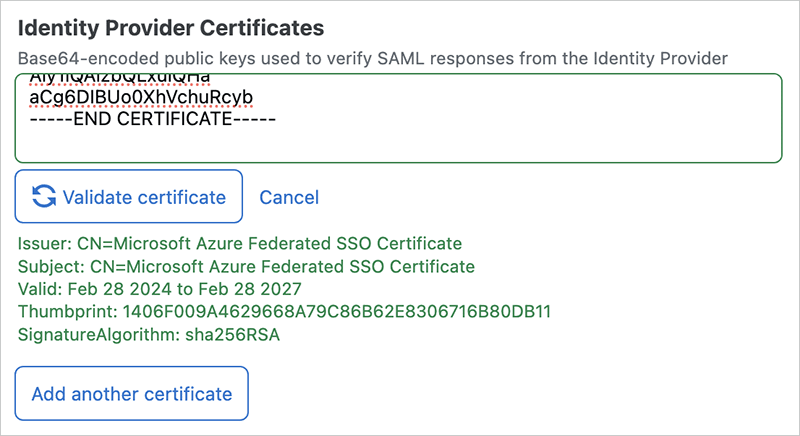Click the refresh icon in Validate certificate

(44, 197)
